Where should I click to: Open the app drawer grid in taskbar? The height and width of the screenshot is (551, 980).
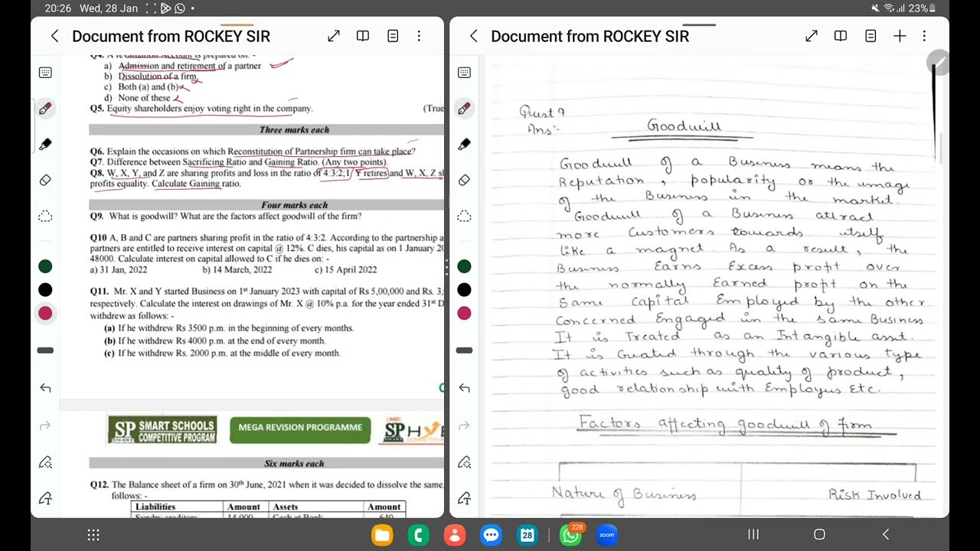click(93, 535)
